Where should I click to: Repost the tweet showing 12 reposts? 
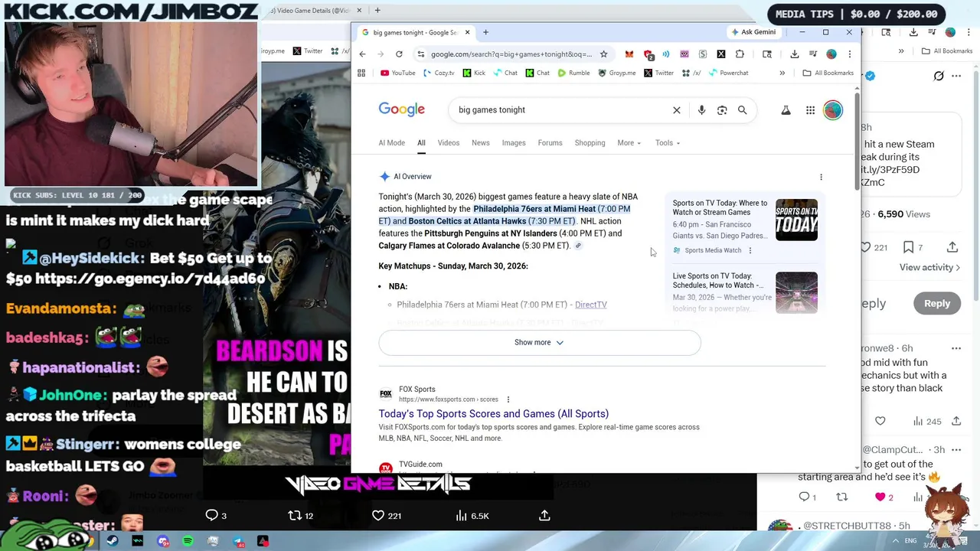click(294, 516)
